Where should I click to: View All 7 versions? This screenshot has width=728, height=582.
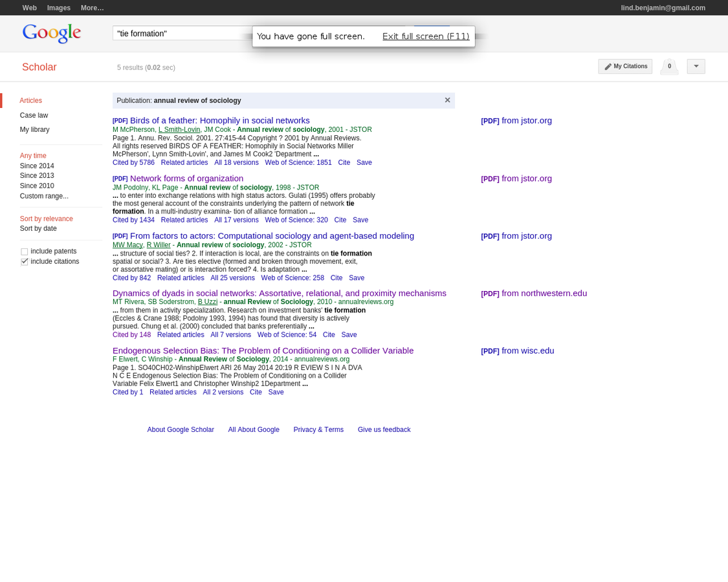coord(231,334)
